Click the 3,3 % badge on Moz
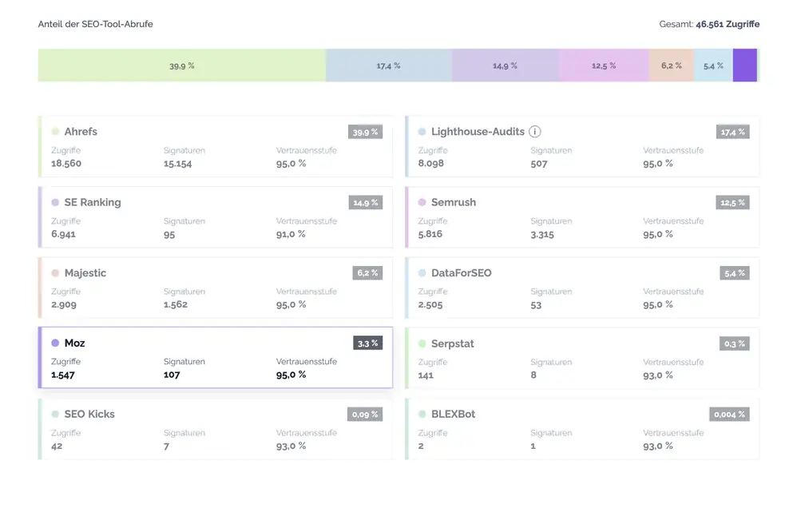The width and height of the screenshot is (789, 532). coord(368,343)
